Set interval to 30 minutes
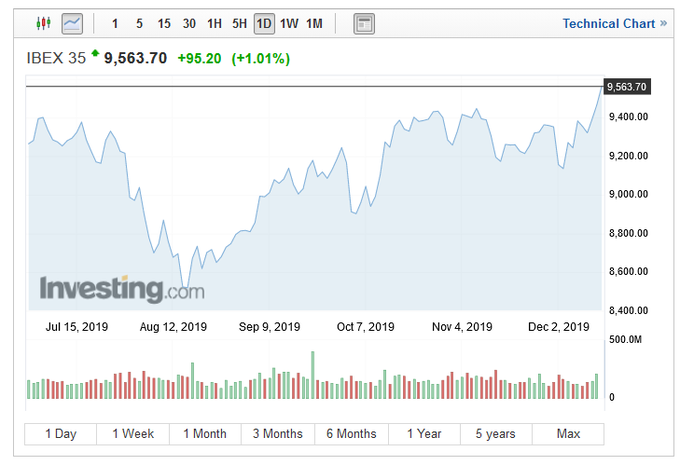Viewport: 680px width, 465px height. [189, 23]
